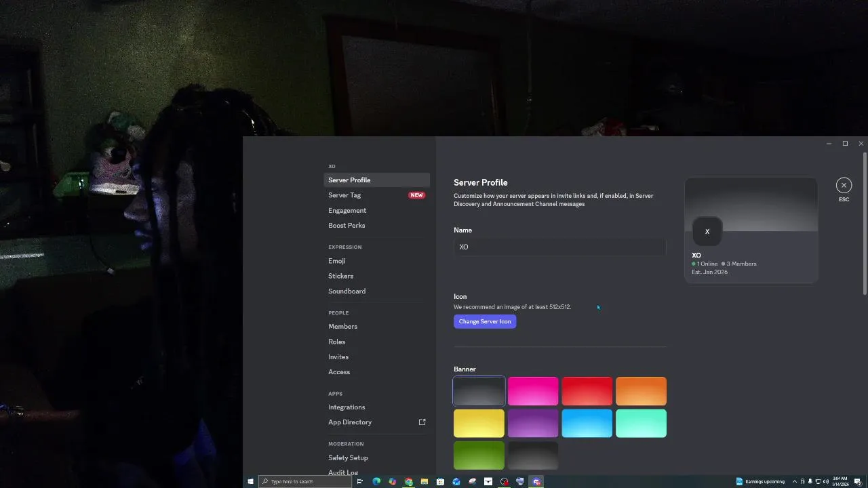Select the blue banner color

[587, 424]
